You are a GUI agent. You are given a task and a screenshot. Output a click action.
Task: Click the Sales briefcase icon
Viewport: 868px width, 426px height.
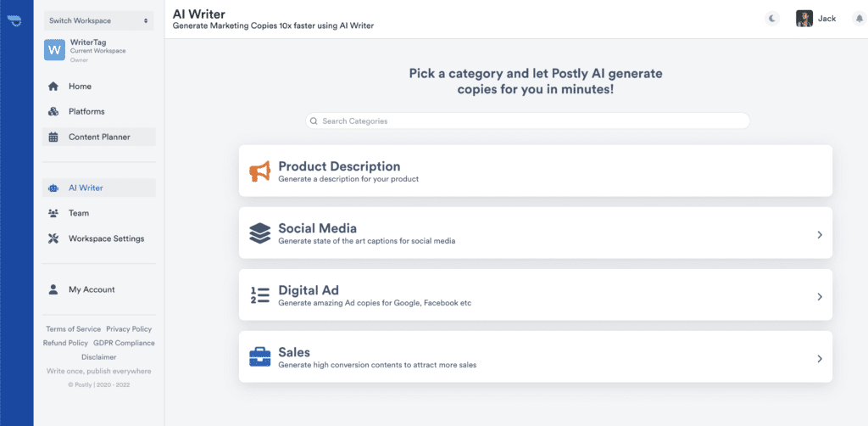(259, 357)
